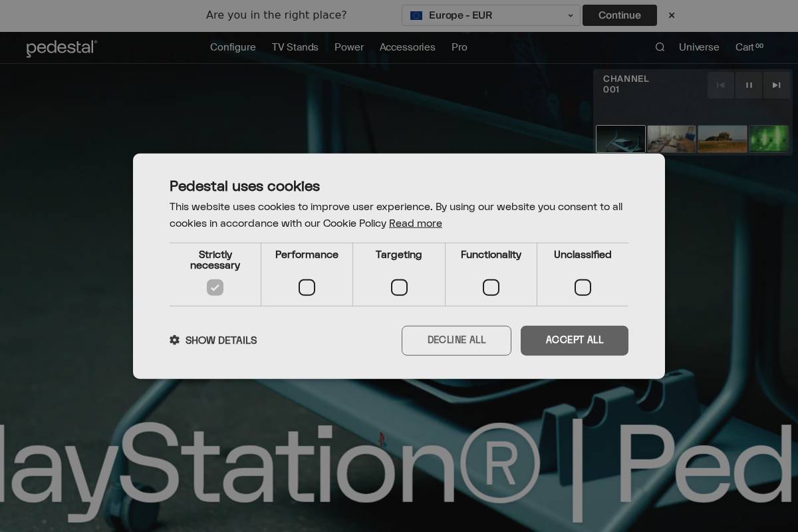
Task: Open the Read more cookie policy link
Action: pos(416,223)
